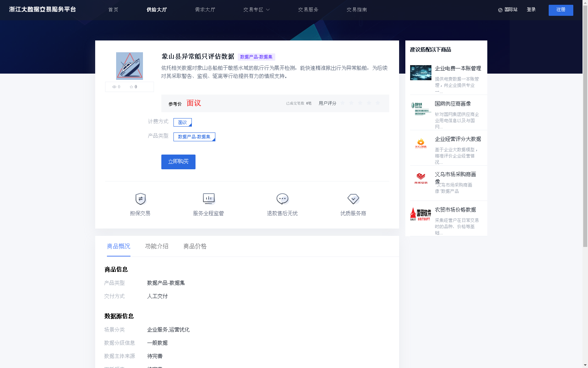The image size is (588, 368).
Task: Open 企业经营评分大数据 logo thumbnail
Action: click(421, 144)
